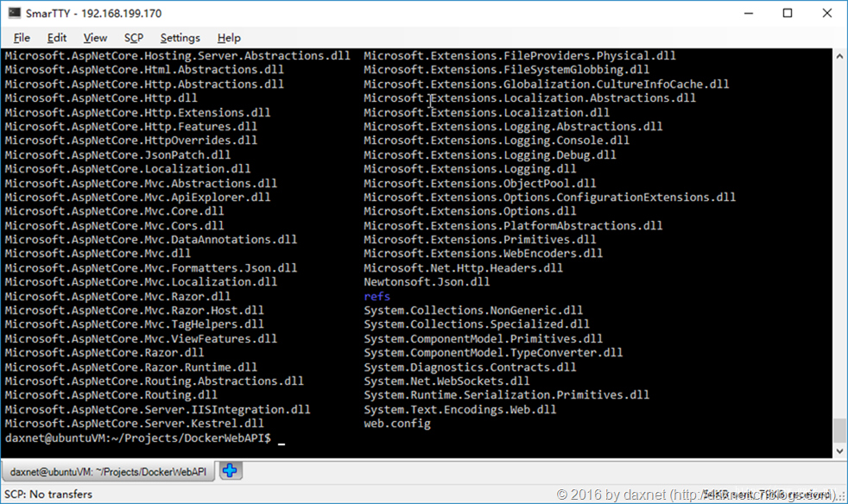Click the command prompt line in terminal
Screen dimensions: 848x504
point(145,438)
